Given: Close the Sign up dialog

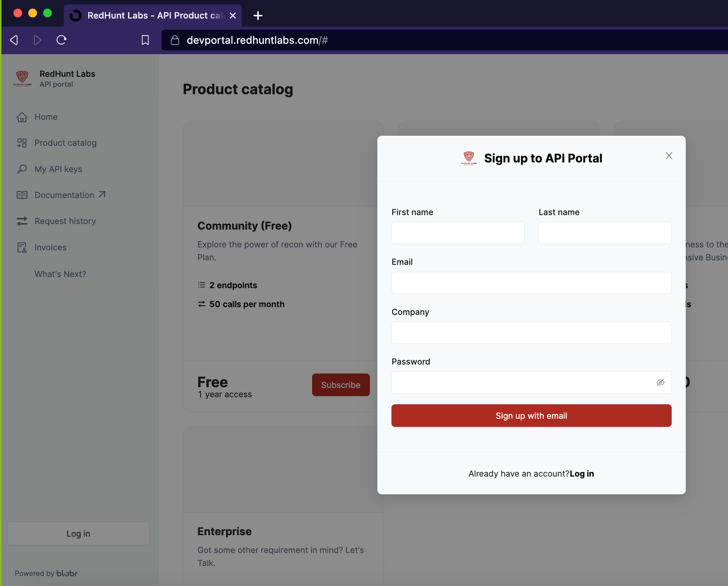Looking at the screenshot, I should pyautogui.click(x=669, y=156).
